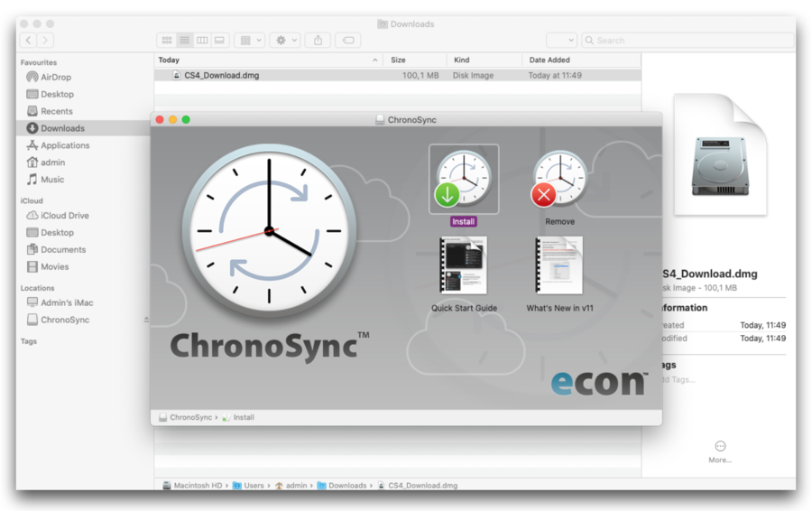Screen dimensions: 812x511
Task: Open the Install ChronoSync package icon
Action: point(464,180)
